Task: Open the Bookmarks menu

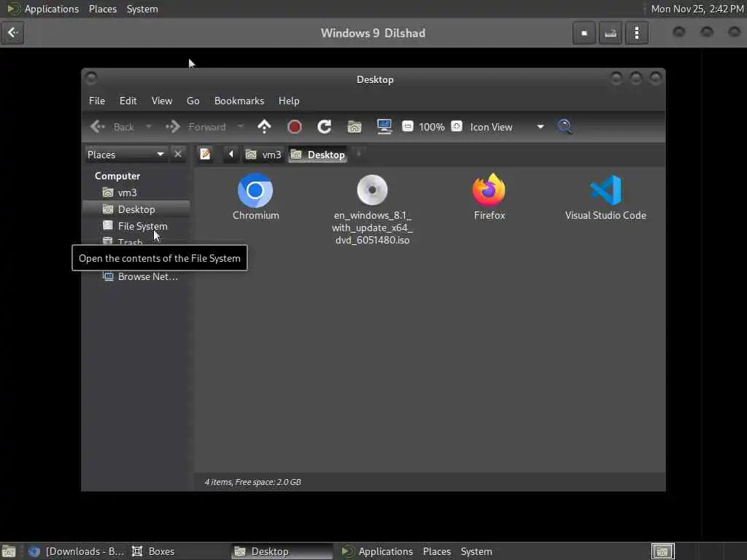Action: coord(239,101)
